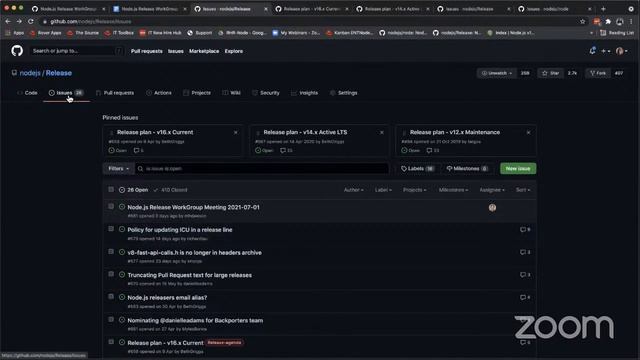The image size is (640, 360).
Task: Expand the Projects filter dropdown
Action: coord(414,190)
